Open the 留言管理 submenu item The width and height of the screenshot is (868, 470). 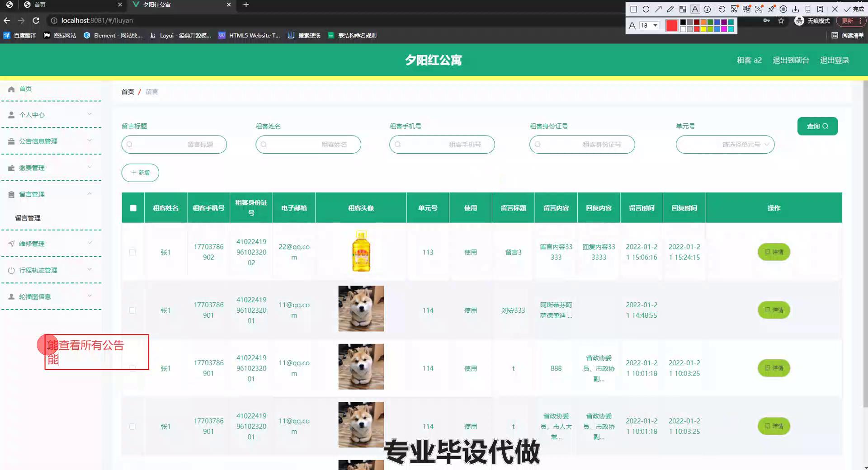point(28,218)
